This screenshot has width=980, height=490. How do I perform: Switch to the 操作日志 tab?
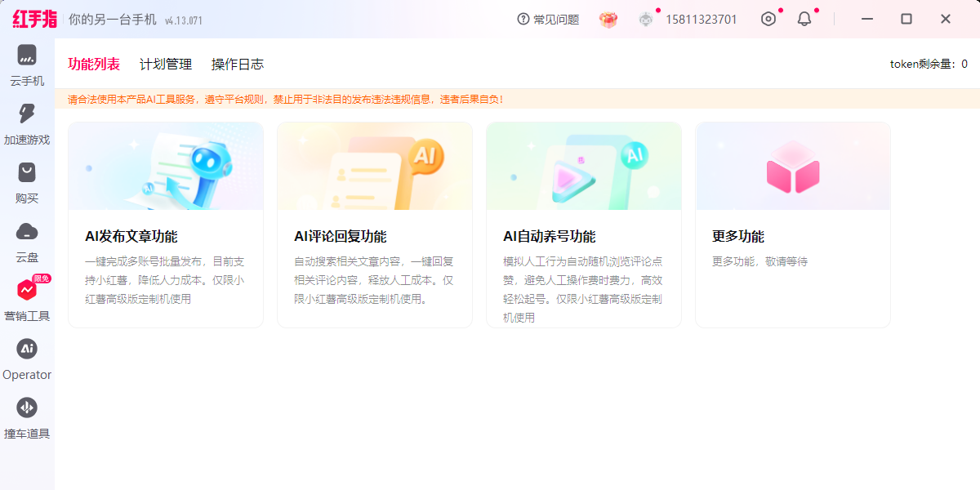(x=238, y=64)
